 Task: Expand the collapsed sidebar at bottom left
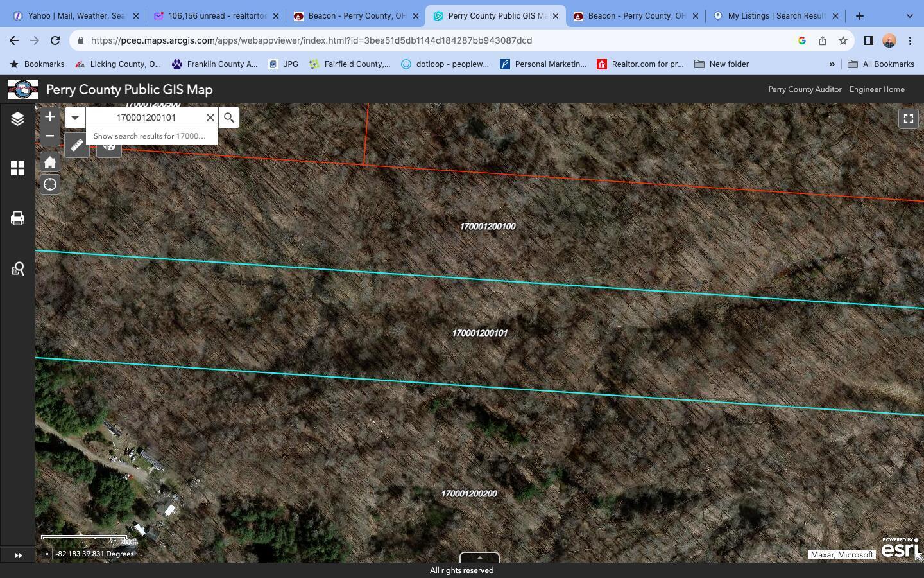(x=18, y=556)
